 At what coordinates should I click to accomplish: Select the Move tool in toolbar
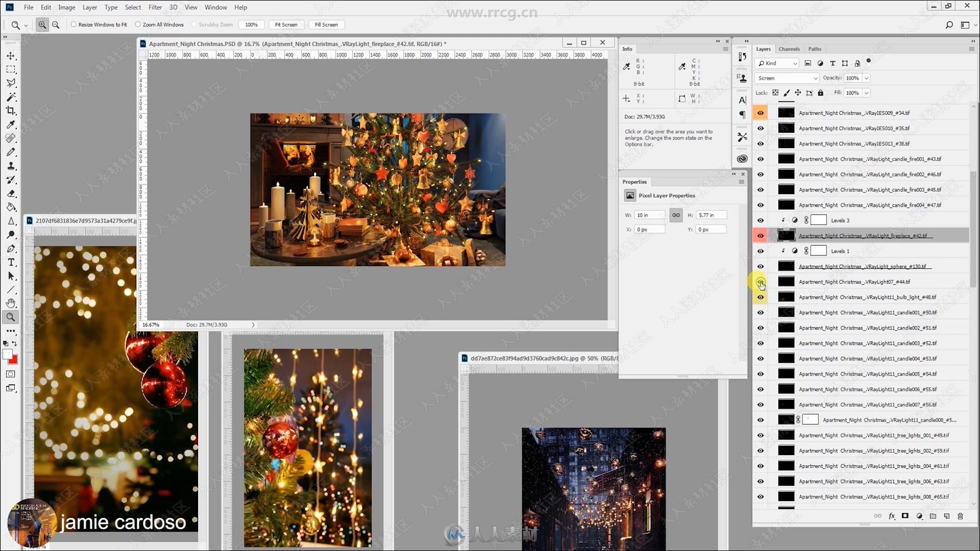click(10, 55)
